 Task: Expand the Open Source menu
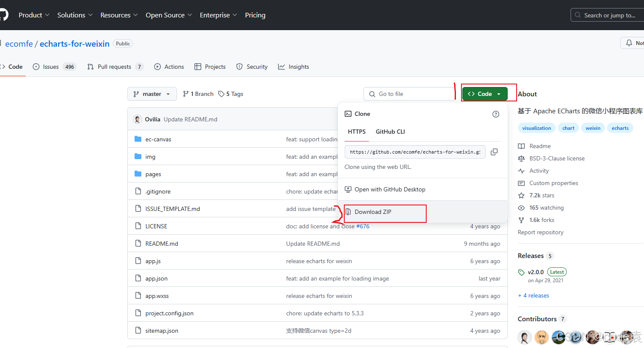click(169, 15)
